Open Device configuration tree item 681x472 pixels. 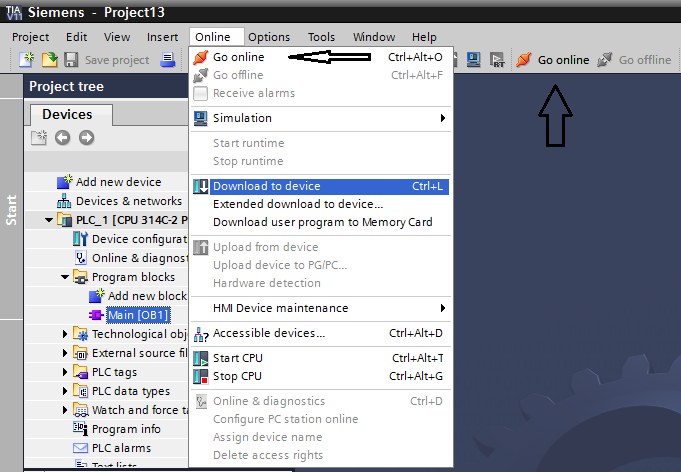click(139, 239)
